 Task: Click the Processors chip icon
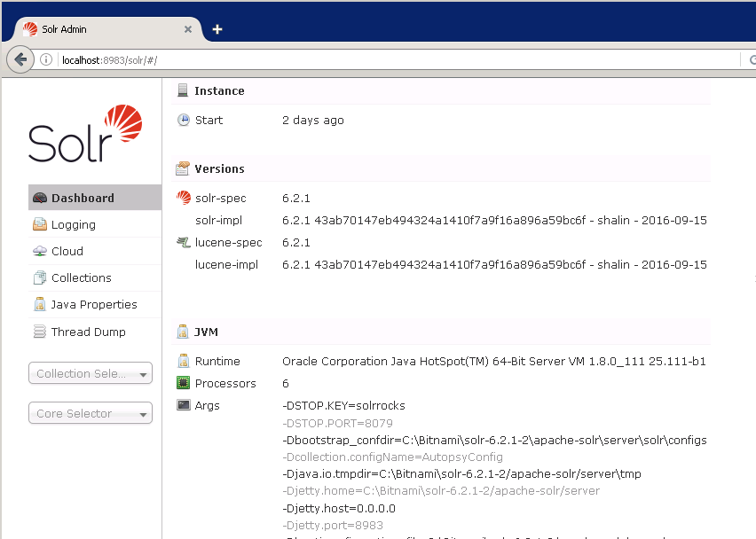[x=183, y=383]
